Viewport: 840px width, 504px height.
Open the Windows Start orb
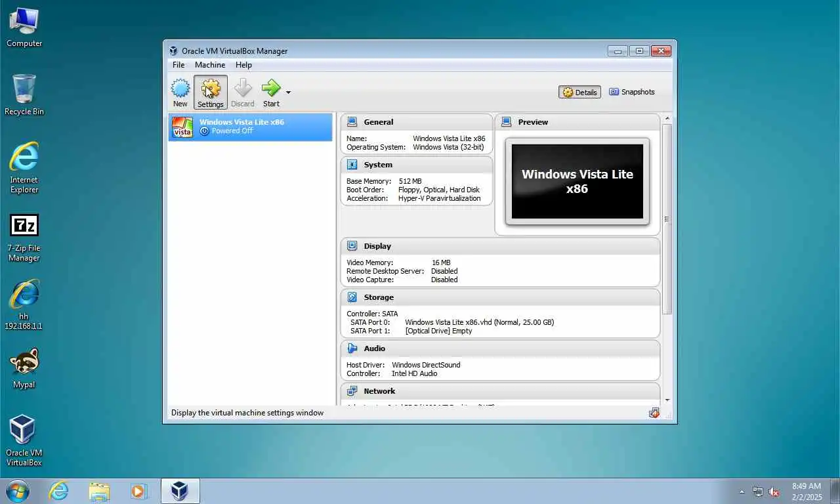[18, 491]
